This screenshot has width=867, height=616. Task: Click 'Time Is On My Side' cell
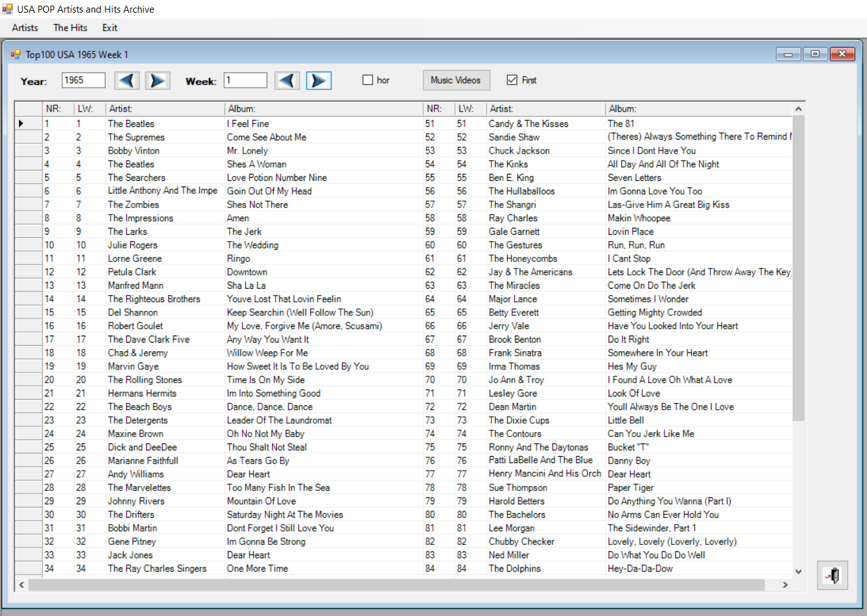tap(324, 380)
